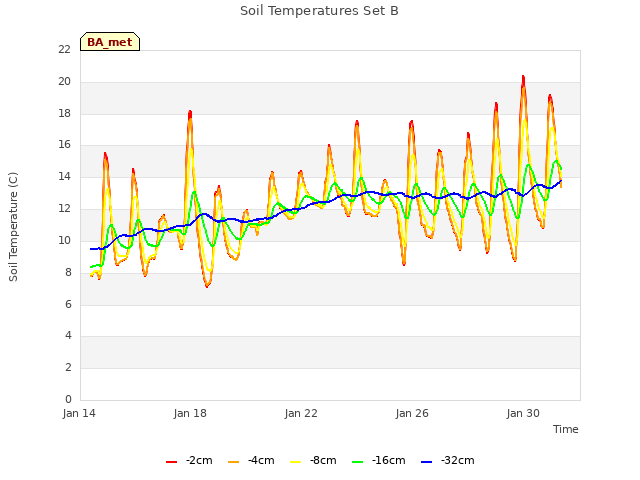Click the red peak at Jan 18
Screen dimensions: 640x480
coord(190,112)
